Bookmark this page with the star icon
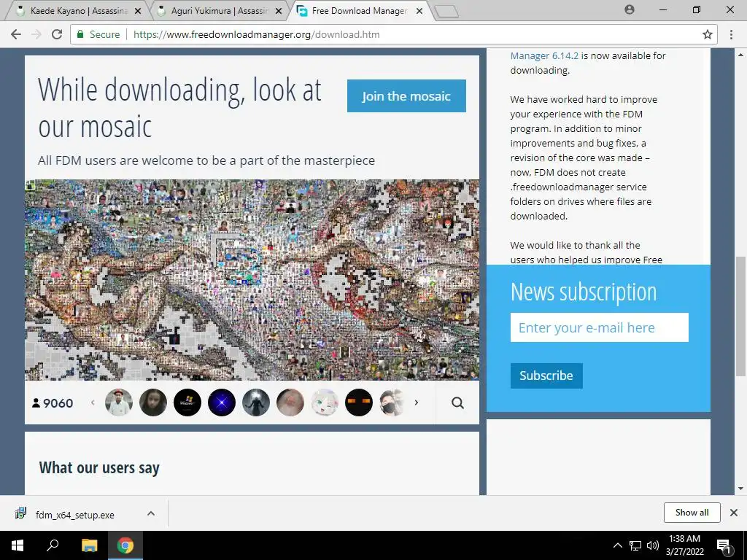Viewport: 747px width, 560px height. tap(708, 34)
